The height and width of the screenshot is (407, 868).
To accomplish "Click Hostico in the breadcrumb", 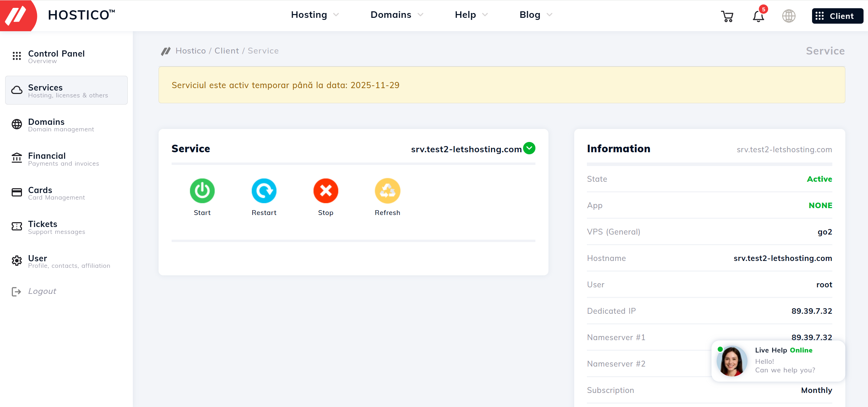I will pyautogui.click(x=190, y=51).
